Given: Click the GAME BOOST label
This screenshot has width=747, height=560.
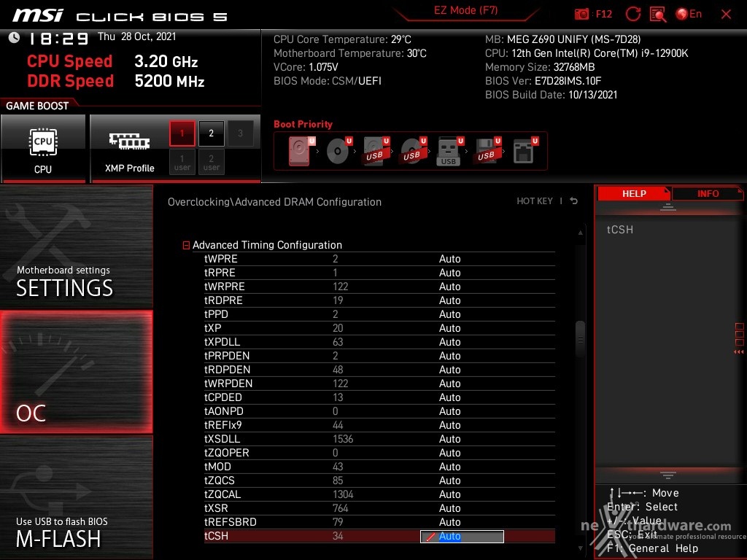Looking at the screenshot, I should [37, 106].
